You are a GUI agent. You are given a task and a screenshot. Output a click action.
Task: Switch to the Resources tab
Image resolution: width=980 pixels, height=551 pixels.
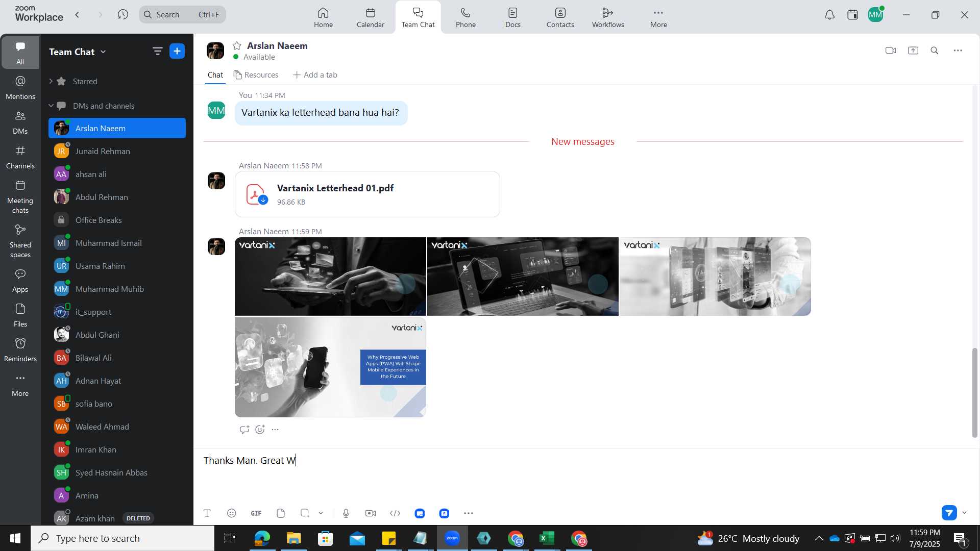point(256,75)
